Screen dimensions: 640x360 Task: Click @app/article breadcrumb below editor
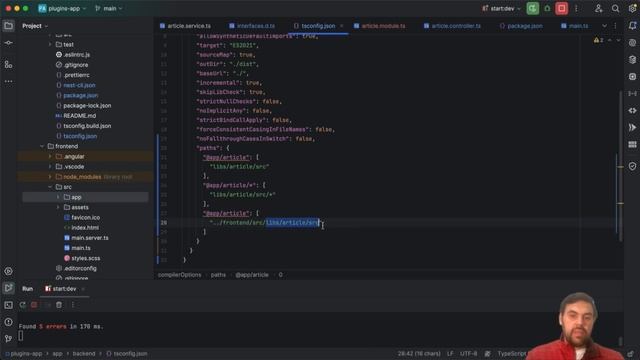tap(252, 275)
